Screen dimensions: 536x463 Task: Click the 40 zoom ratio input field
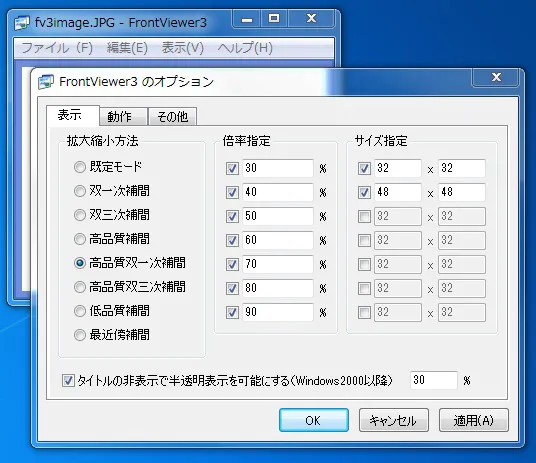(x=278, y=192)
